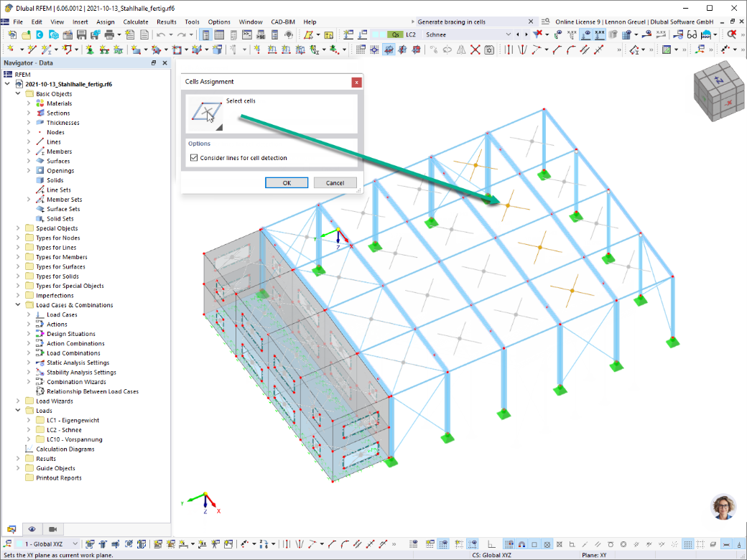Open the CAD-BIM menu
Screen dimensions: 747x560
tap(283, 22)
